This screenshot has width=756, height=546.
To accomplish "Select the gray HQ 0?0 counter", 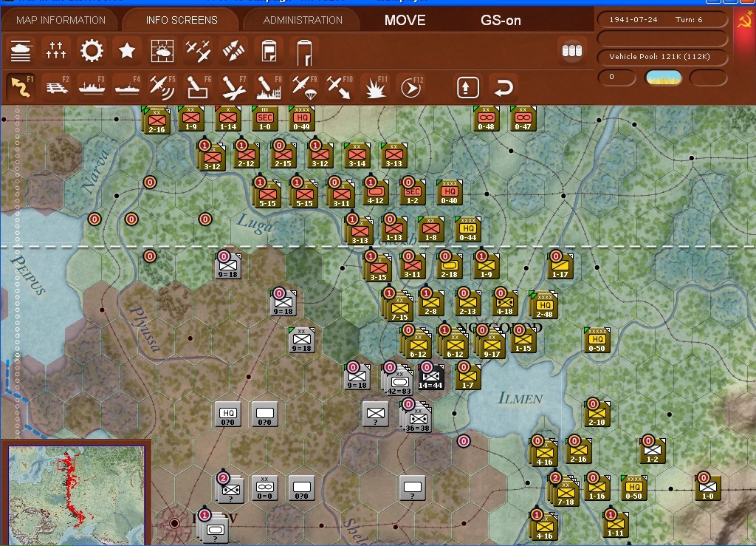I will (x=227, y=414).
